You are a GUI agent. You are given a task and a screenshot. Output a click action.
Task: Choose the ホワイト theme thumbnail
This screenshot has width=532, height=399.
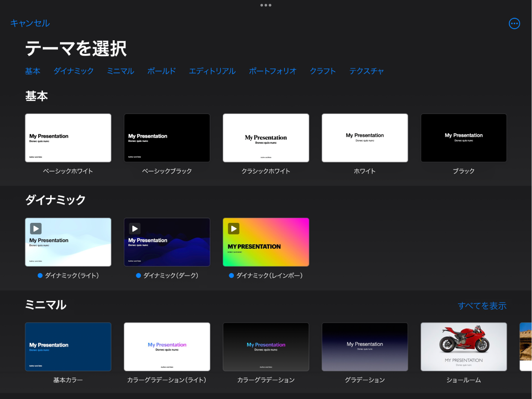(x=365, y=138)
